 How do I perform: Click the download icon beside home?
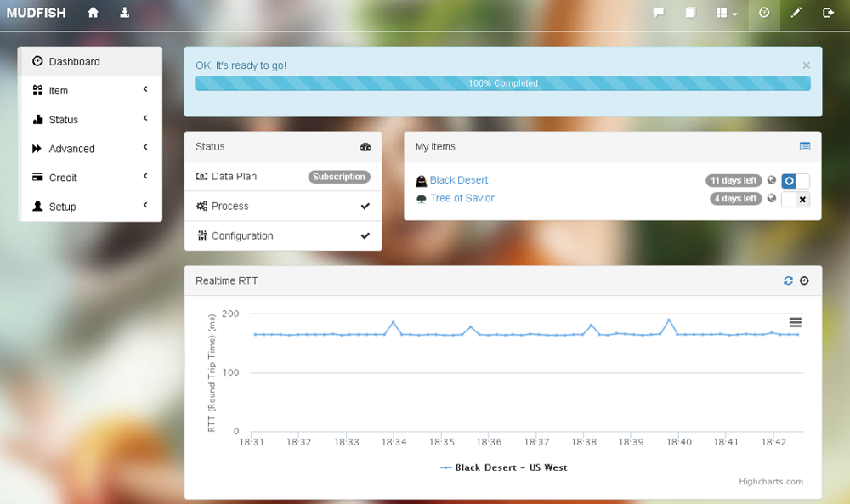click(x=125, y=13)
